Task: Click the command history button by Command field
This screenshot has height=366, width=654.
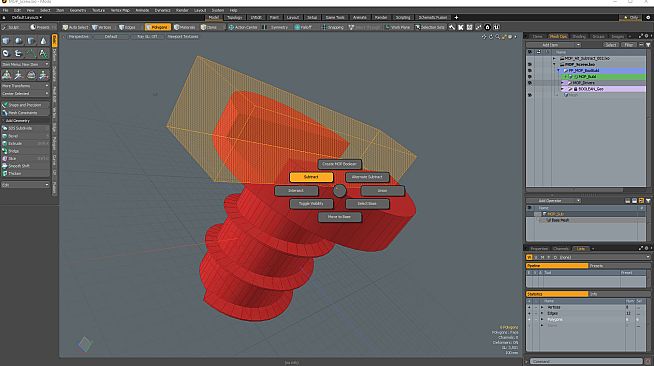Action: pyautogui.click(x=648, y=361)
